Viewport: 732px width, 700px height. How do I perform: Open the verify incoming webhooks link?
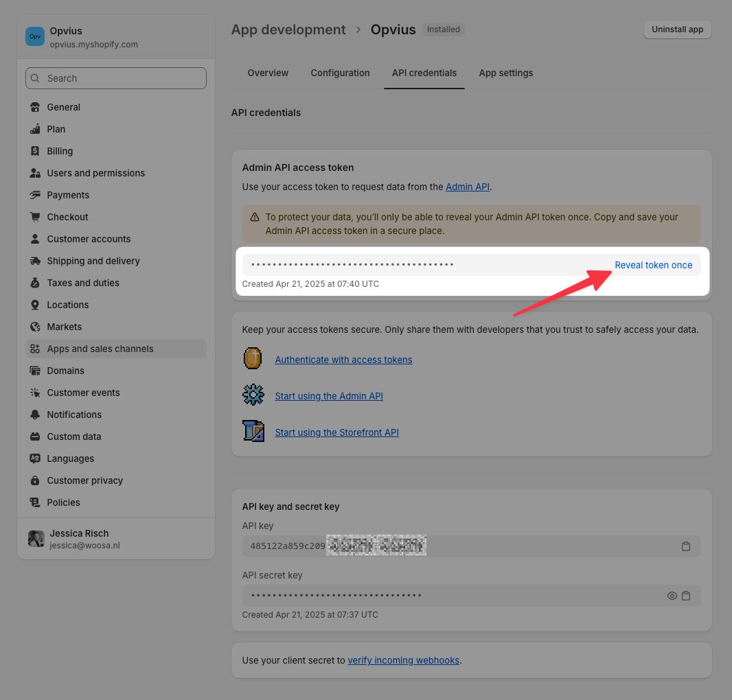[403, 660]
